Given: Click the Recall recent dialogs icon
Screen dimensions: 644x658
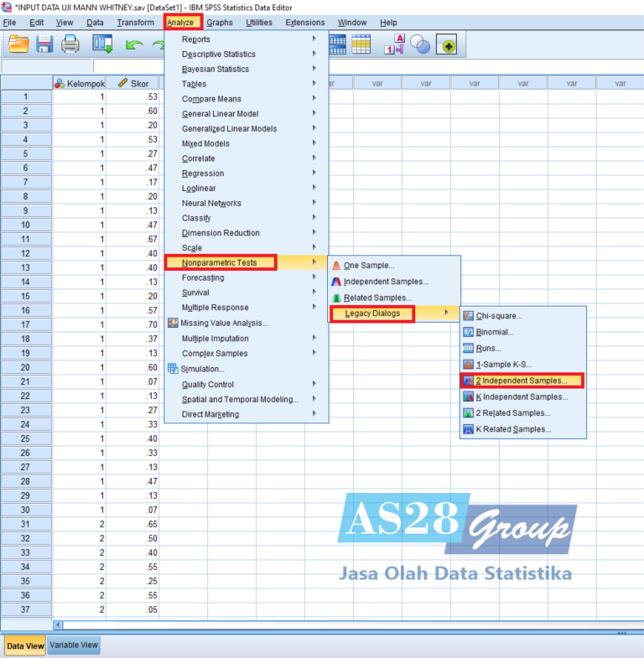Looking at the screenshot, I should (x=102, y=45).
